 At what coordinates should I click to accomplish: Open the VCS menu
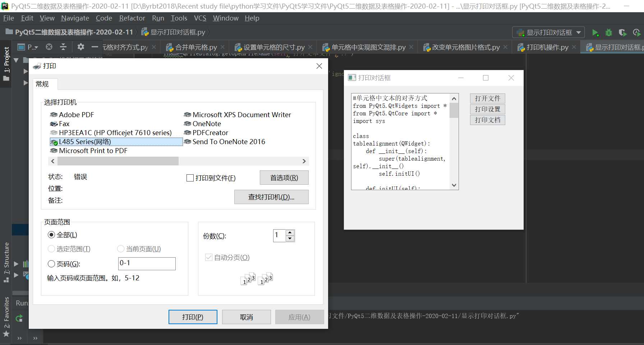point(200,18)
